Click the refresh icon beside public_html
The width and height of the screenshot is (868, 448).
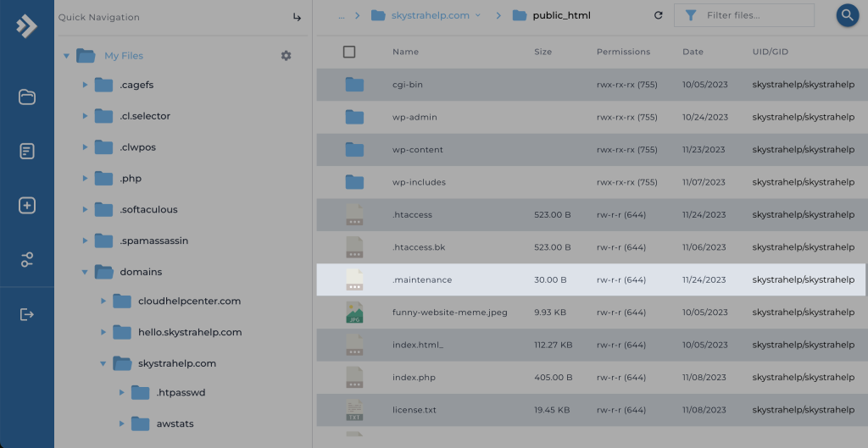coord(659,15)
